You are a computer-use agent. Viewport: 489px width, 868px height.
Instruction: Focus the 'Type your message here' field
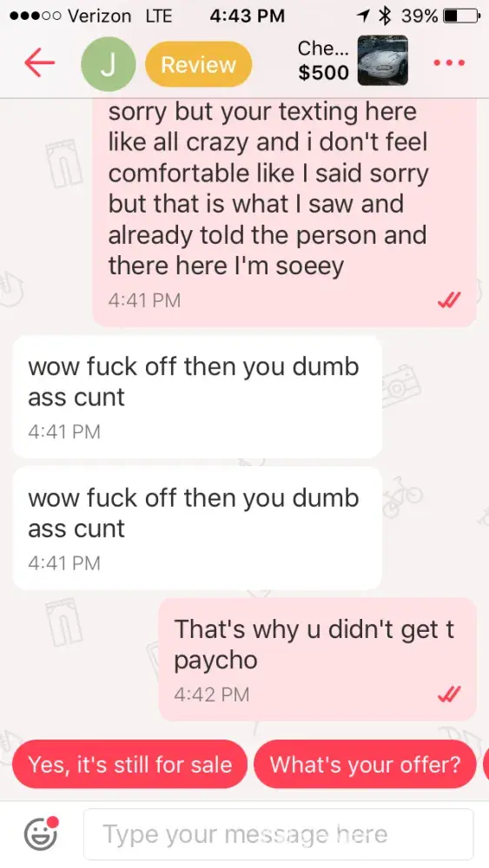[x=279, y=833]
